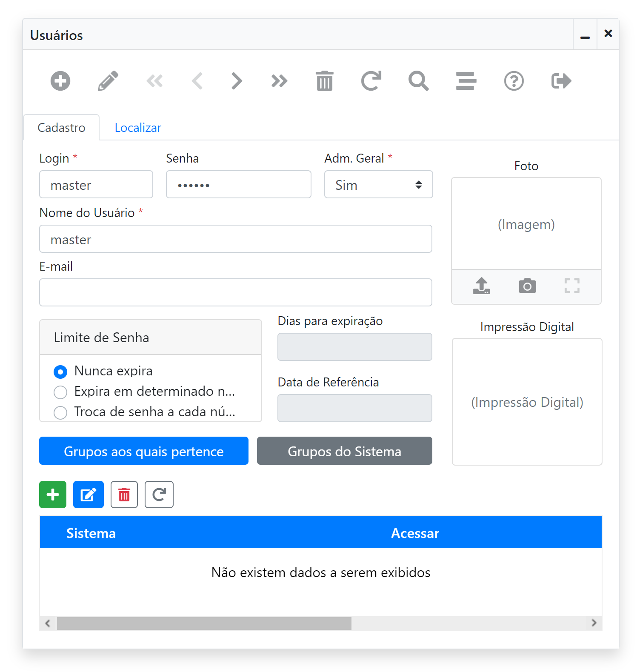Switch to the Localizar tab
The width and height of the screenshot is (637, 672).
coord(138,128)
